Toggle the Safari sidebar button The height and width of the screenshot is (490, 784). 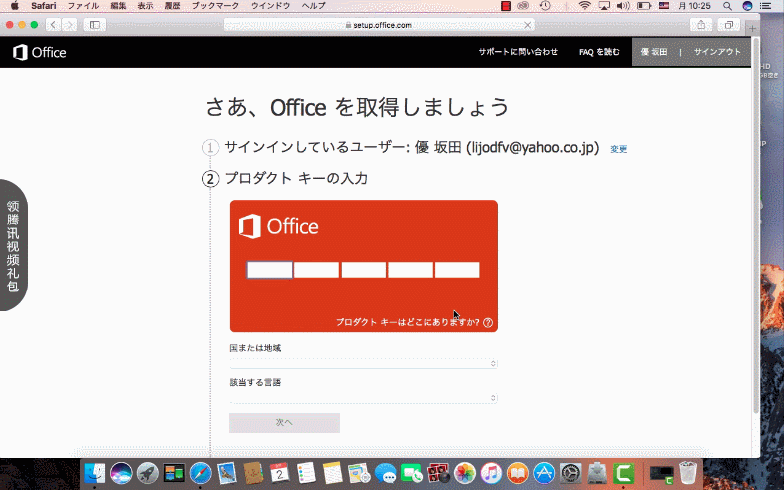tap(94, 24)
